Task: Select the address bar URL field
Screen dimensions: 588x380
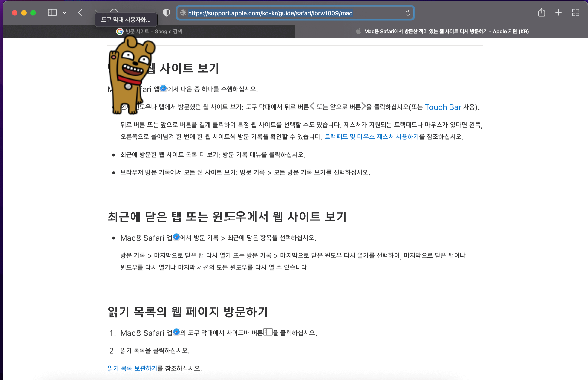Action: click(295, 13)
